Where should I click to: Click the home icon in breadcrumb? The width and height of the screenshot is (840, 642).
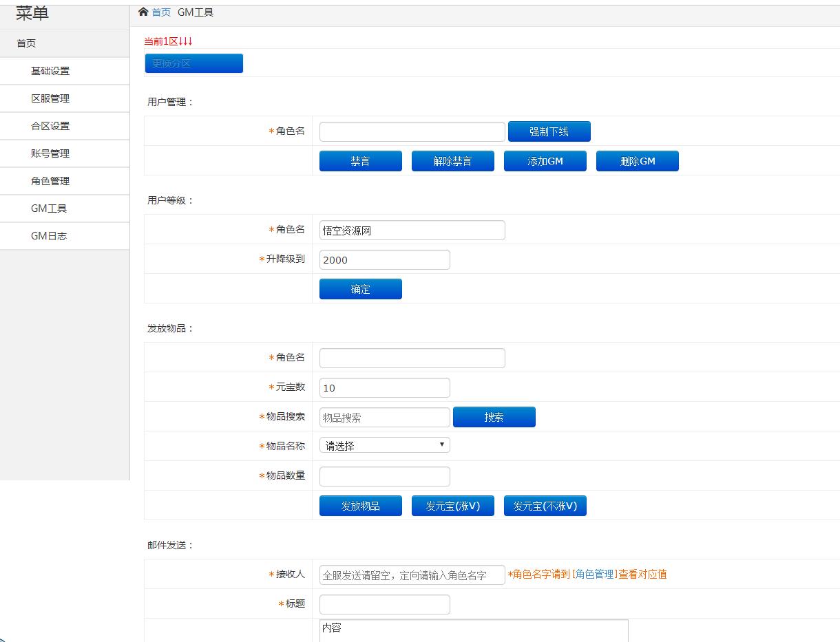point(143,12)
